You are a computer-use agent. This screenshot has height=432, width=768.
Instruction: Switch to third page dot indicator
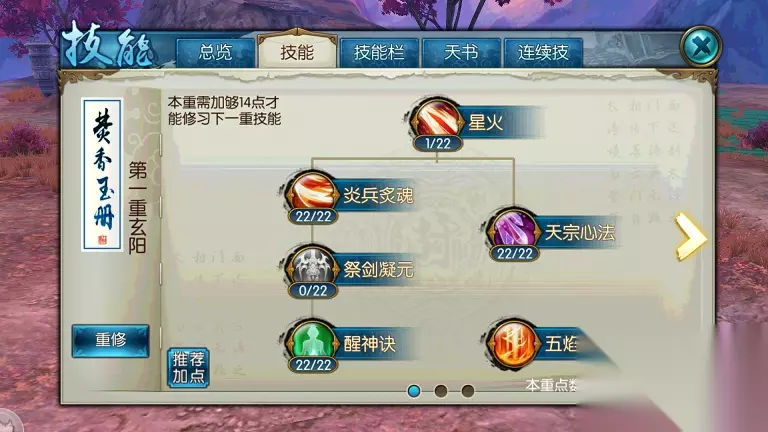pos(468,391)
